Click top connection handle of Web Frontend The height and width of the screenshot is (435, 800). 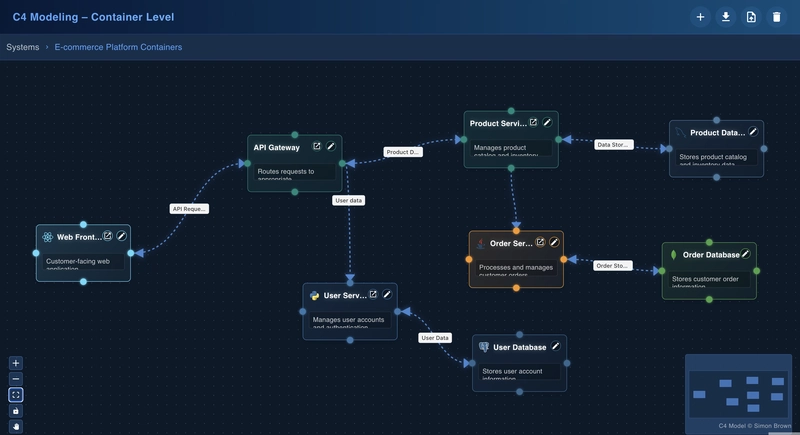point(83,224)
